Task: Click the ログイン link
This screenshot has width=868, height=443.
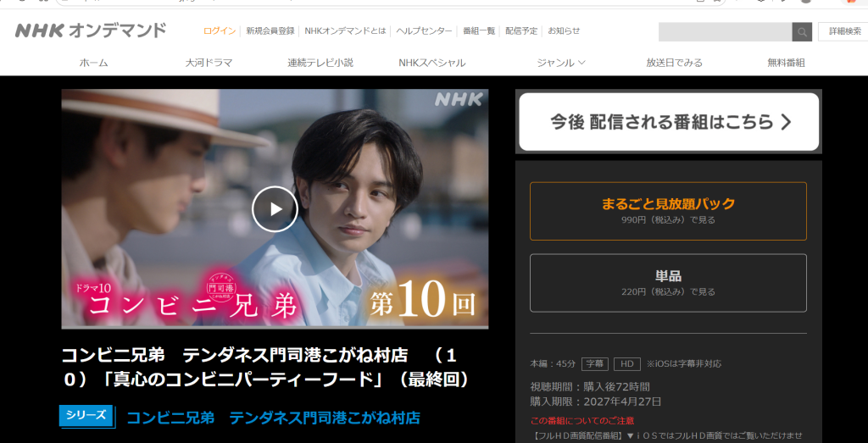Action: [220, 31]
